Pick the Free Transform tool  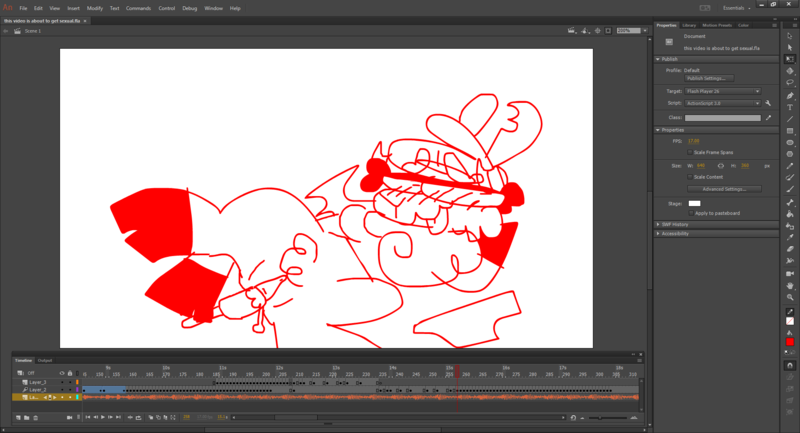click(790, 59)
